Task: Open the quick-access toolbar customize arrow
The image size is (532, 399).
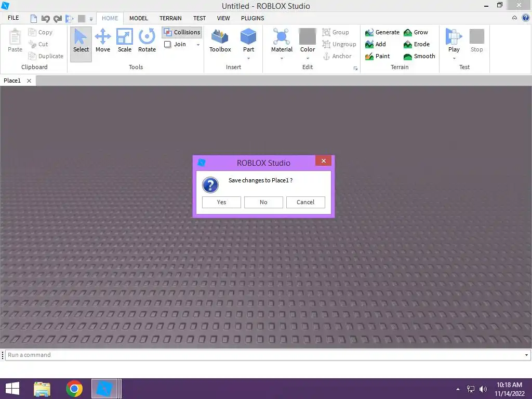Action: click(91, 19)
